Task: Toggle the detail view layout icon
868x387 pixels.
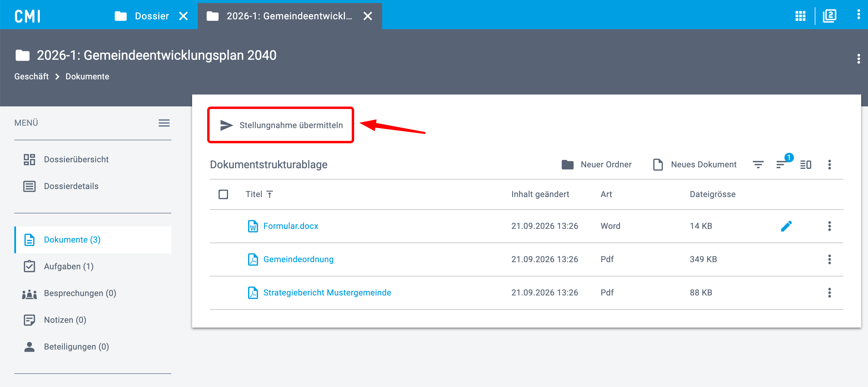Action: (x=805, y=165)
